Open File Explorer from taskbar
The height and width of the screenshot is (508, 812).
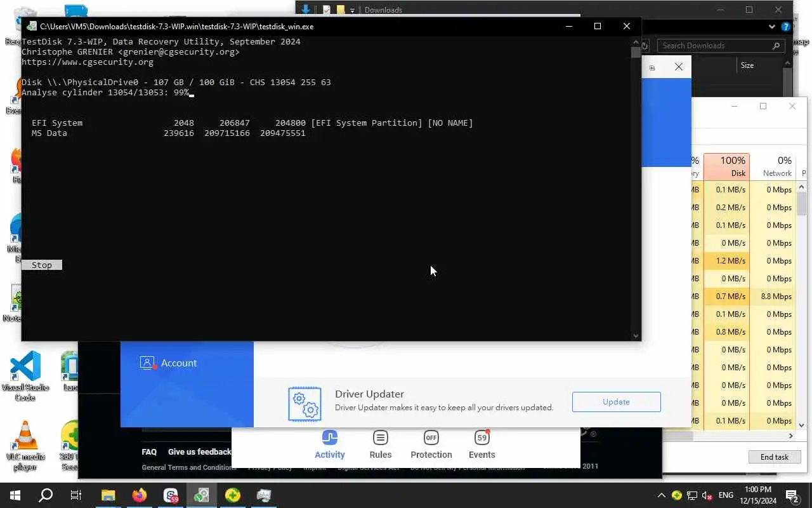(x=108, y=495)
